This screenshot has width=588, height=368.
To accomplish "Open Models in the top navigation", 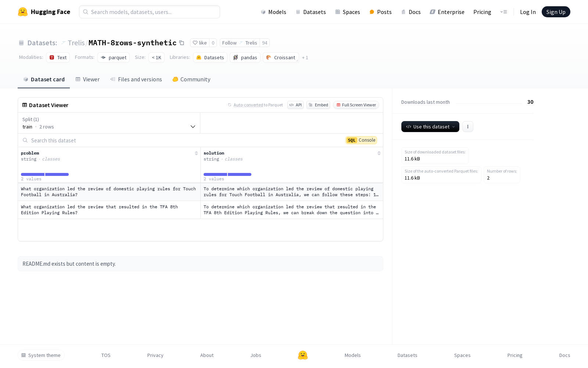I will point(273,12).
